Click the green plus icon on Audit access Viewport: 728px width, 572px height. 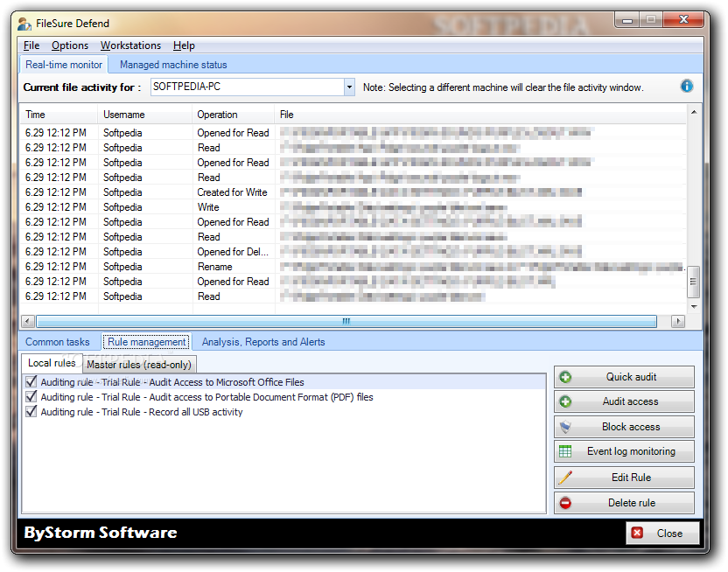pos(565,401)
